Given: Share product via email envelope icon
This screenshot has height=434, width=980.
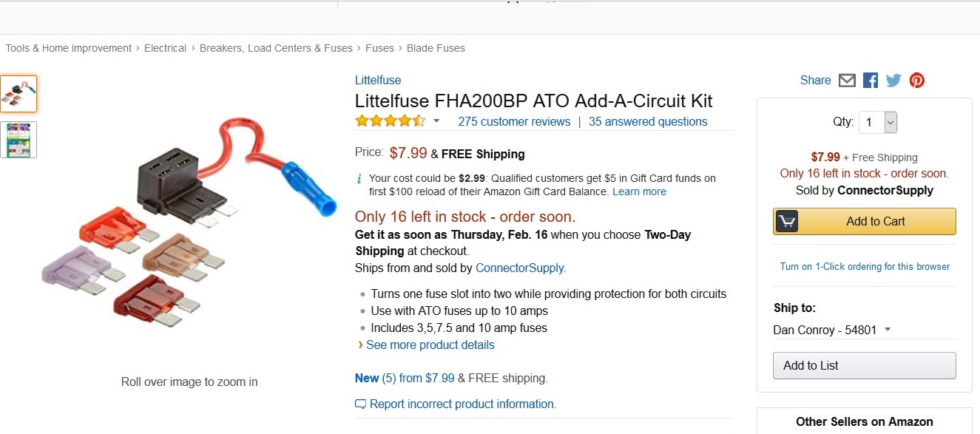Looking at the screenshot, I should coord(847,81).
